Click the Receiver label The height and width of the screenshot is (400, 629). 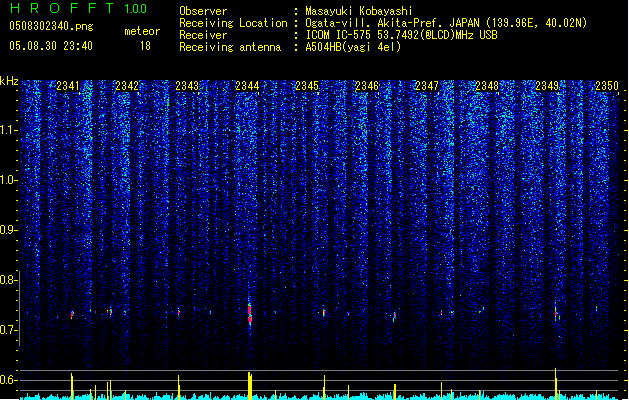tap(203, 35)
